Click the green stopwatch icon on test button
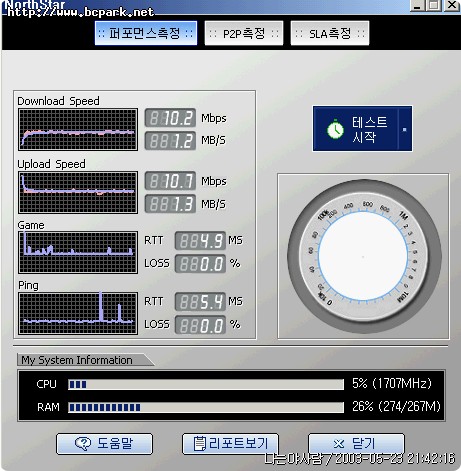Viewport: 461px width, 471px height. click(x=335, y=129)
